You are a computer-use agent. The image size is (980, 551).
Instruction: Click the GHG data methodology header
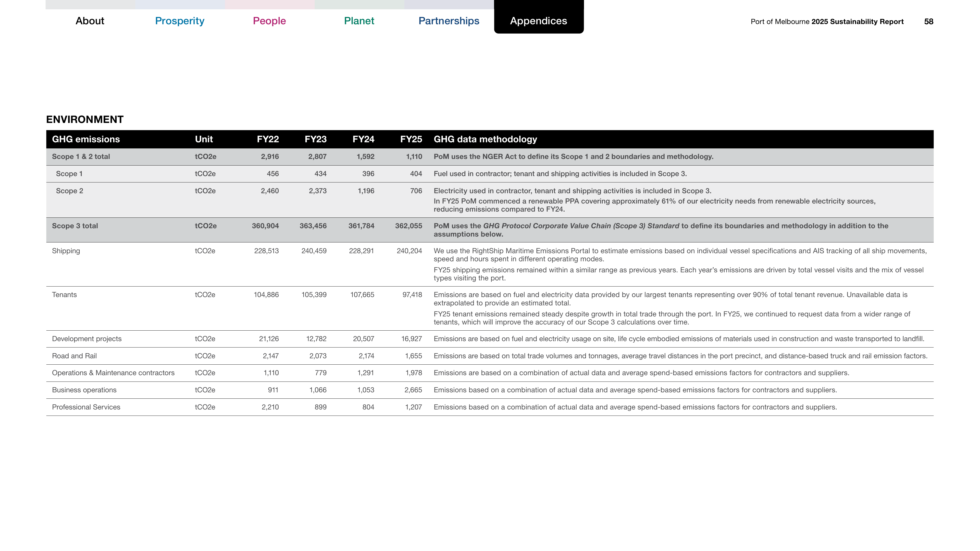[485, 139]
